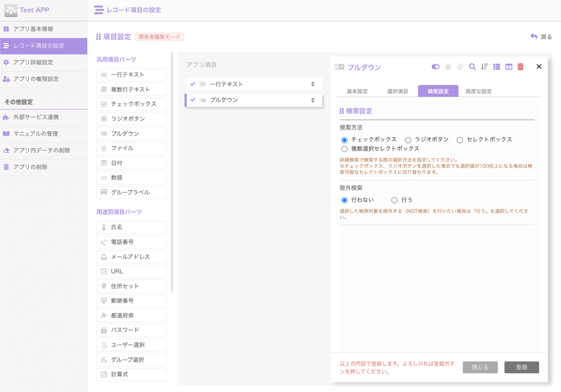Open アプリ内データの削除 in the sidebar
The width and height of the screenshot is (561, 392).
[44, 151]
